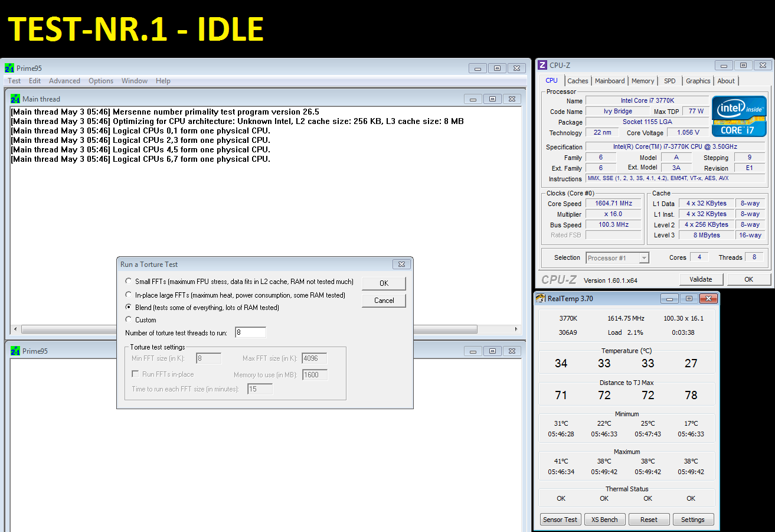
Task: Click the first core temperature reading 34
Action: coord(561,363)
